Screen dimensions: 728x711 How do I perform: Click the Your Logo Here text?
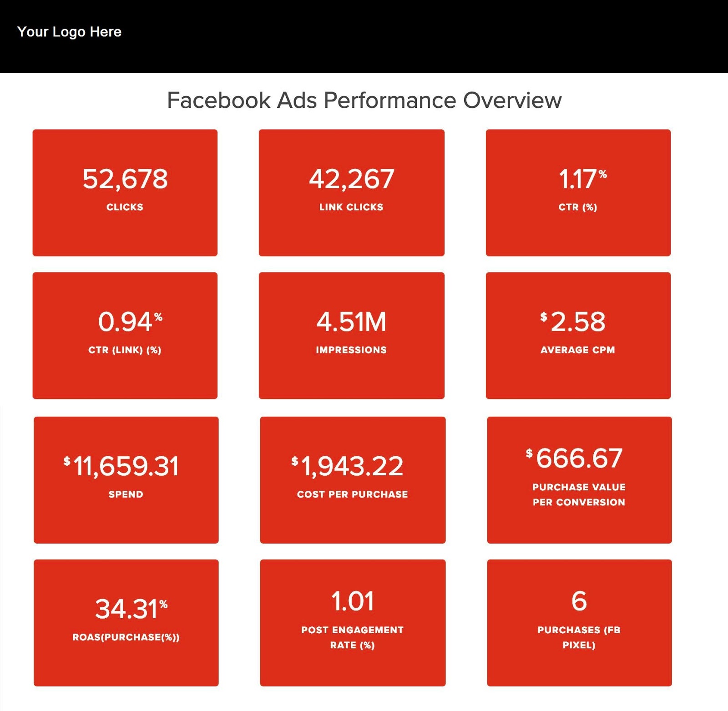click(x=69, y=31)
